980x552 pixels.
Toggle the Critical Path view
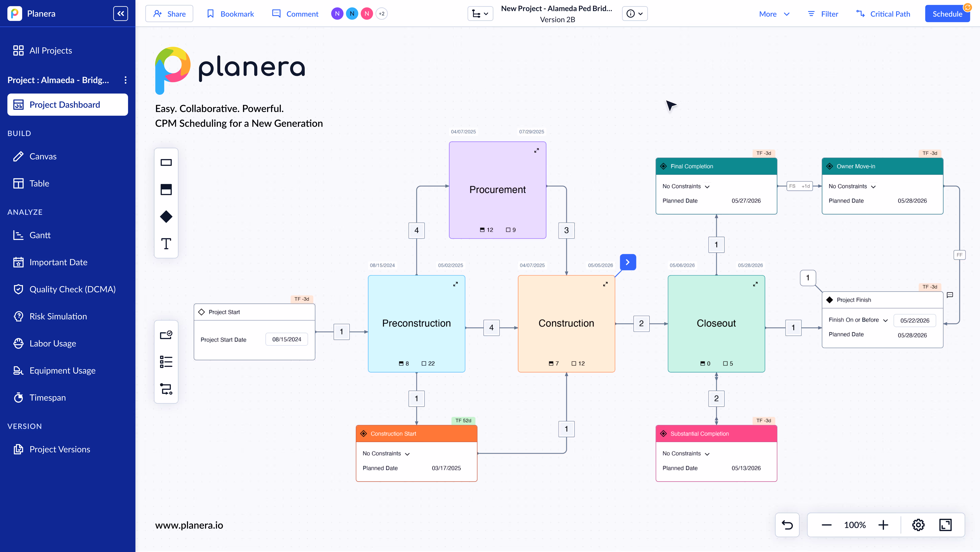pyautogui.click(x=883, y=14)
